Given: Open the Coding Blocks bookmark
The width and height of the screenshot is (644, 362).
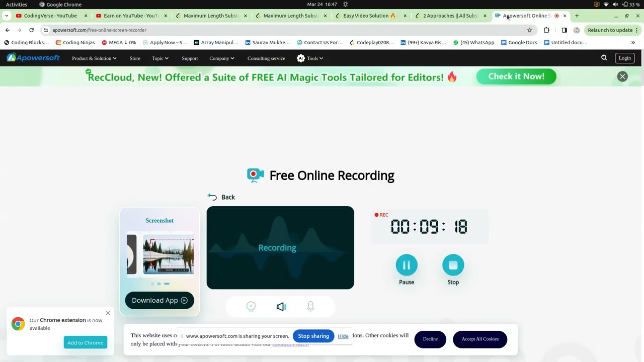Looking at the screenshot, I should click(26, 43).
